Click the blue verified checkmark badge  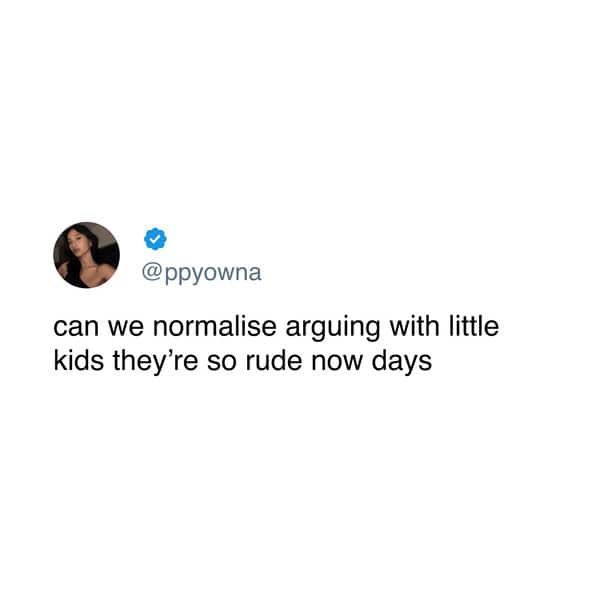tap(155, 239)
